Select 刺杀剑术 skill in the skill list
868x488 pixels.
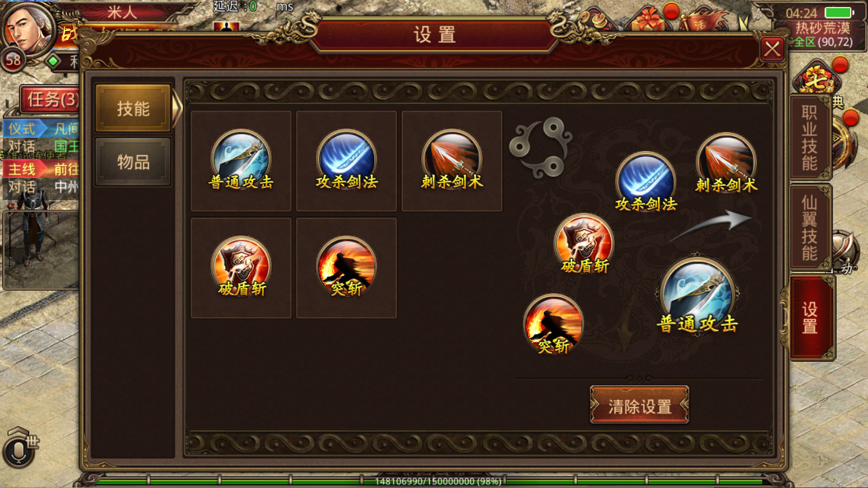coord(451,160)
